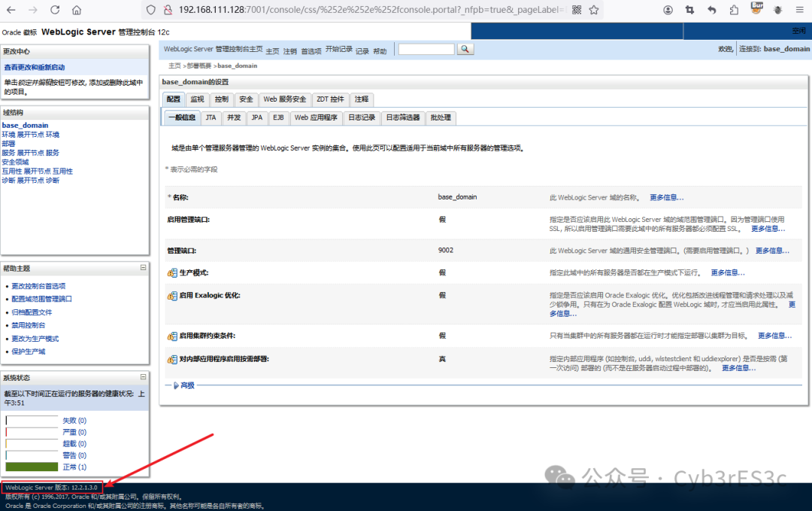This screenshot has height=511, width=812.
Task: Select the Web 应用程序 sub-tab
Action: click(316, 117)
